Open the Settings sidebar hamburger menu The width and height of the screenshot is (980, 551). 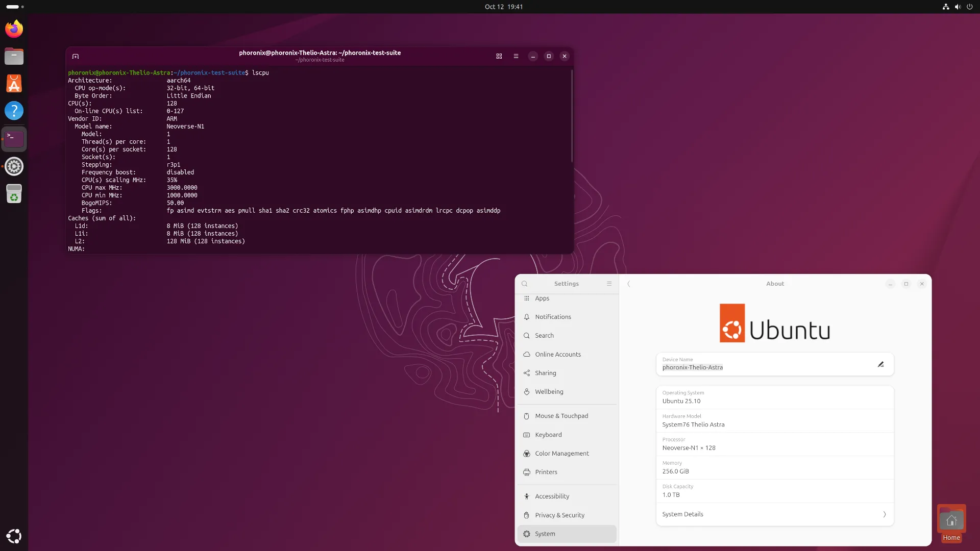click(x=609, y=284)
